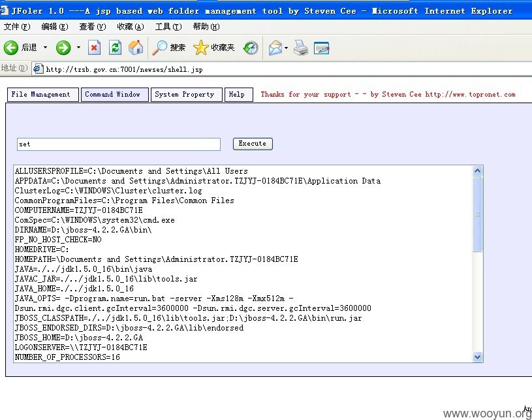
Task: Click the Help button
Action: click(x=239, y=95)
